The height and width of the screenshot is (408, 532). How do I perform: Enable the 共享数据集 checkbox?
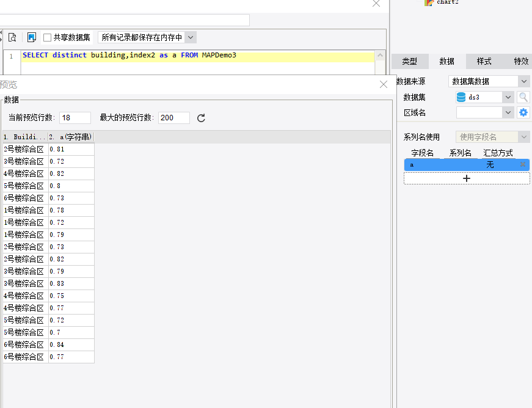click(48, 37)
